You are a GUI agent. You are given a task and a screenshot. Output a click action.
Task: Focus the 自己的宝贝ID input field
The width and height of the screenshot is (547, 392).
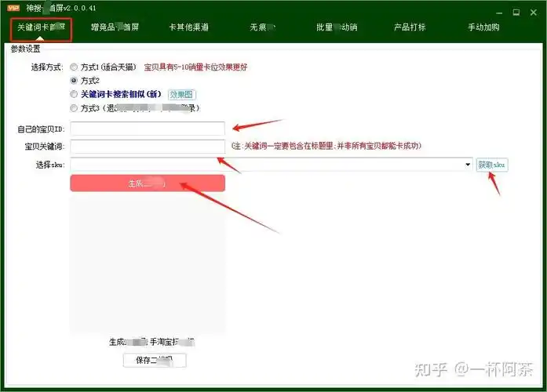[148, 129]
